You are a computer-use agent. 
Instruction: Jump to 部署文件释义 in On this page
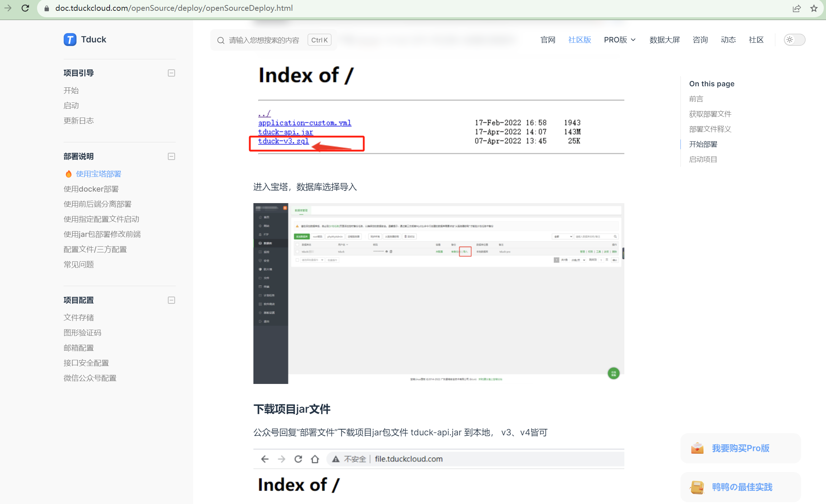(710, 129)
